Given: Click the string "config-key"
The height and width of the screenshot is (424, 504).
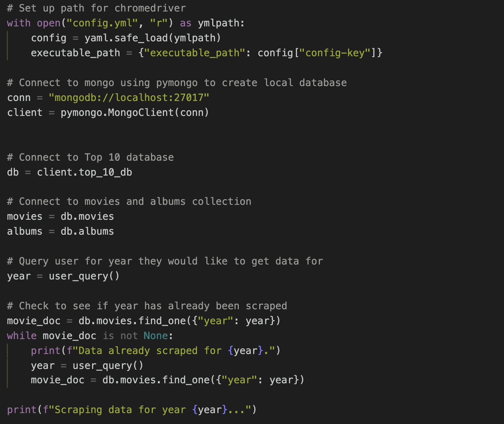Looking at the screenshot, I should [335, 53].
